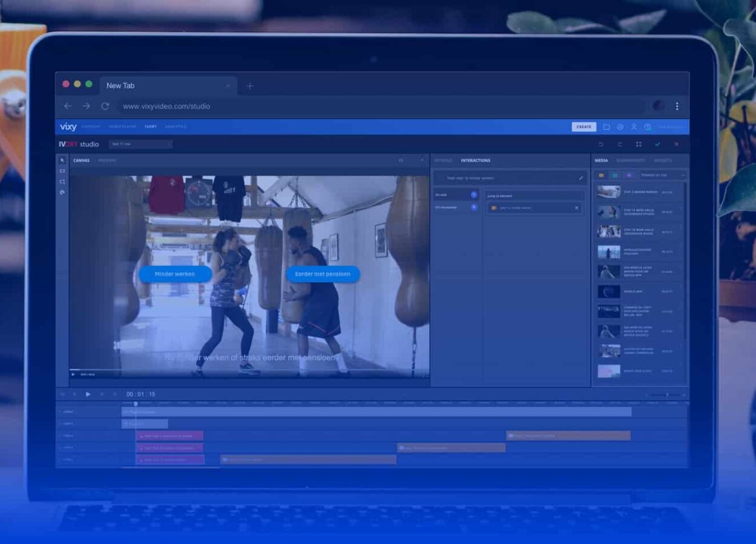Image resolution: width=756 pixels, height=544 pixels.
Task: Select the first media thumbnail in list
Action: point(608,192)
